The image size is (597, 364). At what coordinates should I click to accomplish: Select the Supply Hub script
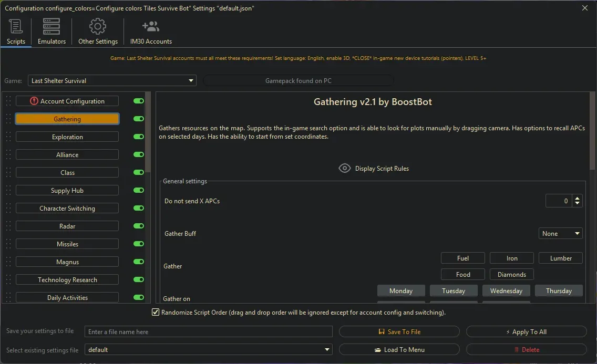point(67,191)
